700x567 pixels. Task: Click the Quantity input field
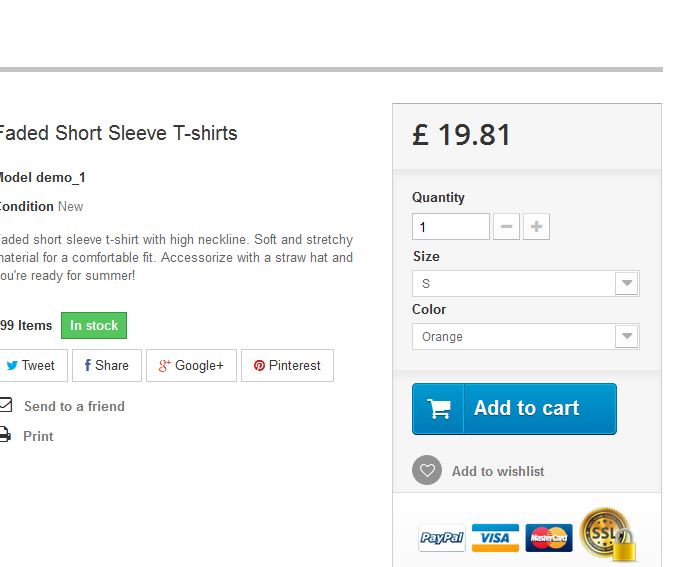(x=450, y=227)
